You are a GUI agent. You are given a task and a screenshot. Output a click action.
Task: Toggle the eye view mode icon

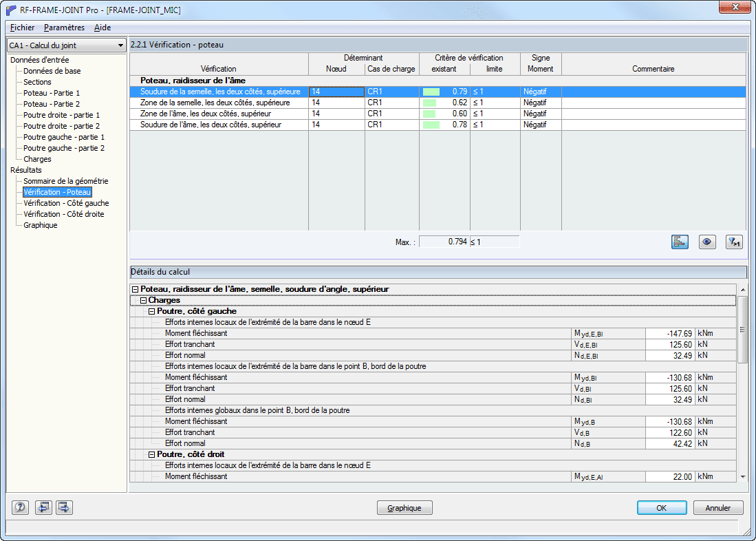point(707,242)
